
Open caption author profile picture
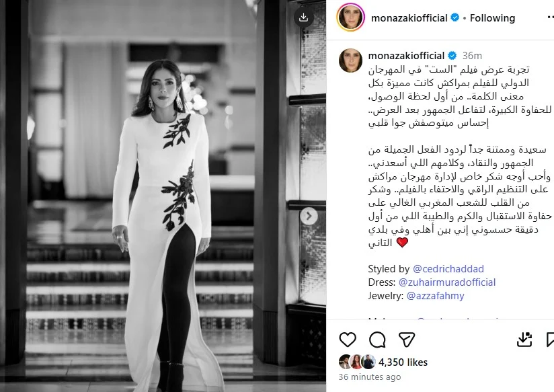click(350, 61)
